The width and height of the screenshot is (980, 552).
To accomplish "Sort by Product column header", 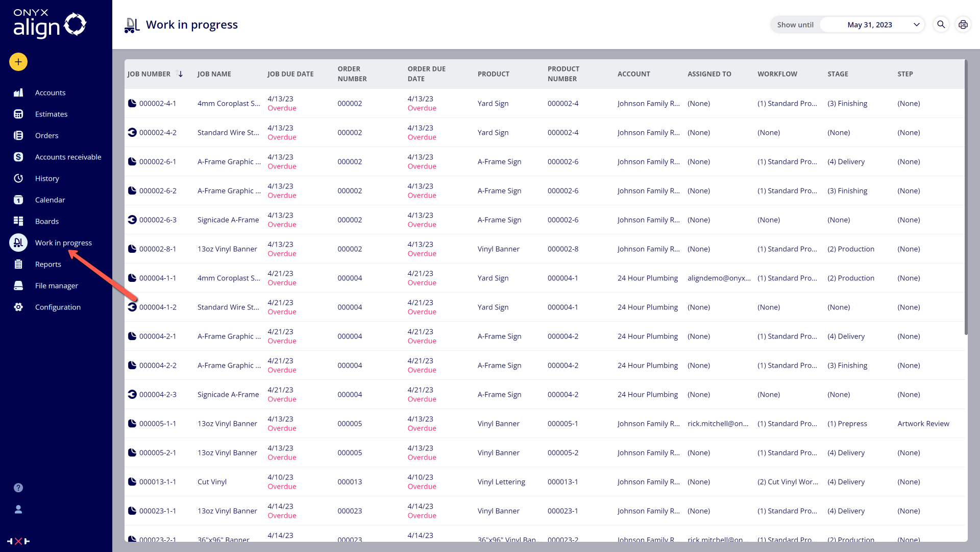I will [x=494, y=74].
